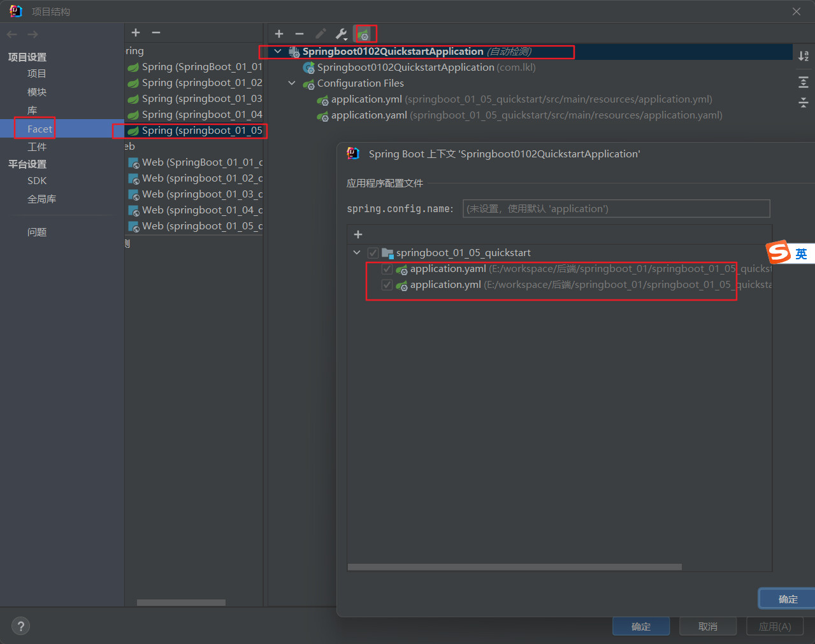Open the SDK platform section

point(37,181)
